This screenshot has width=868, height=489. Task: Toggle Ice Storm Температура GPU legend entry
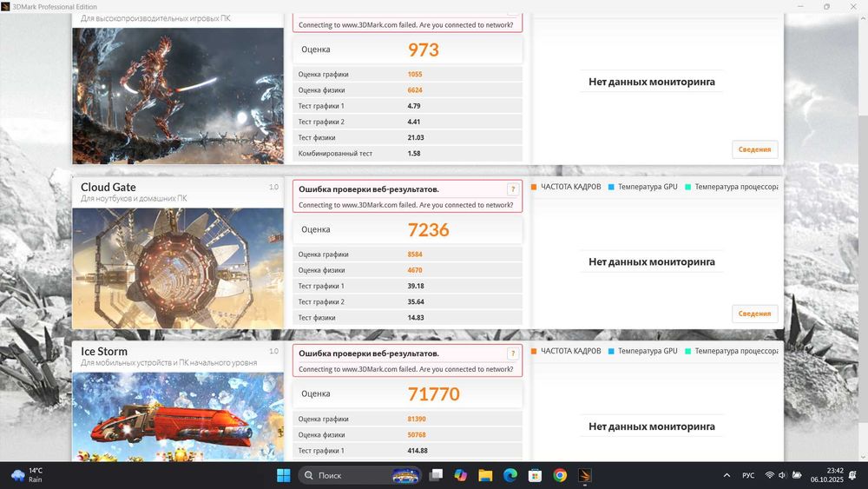642,351
